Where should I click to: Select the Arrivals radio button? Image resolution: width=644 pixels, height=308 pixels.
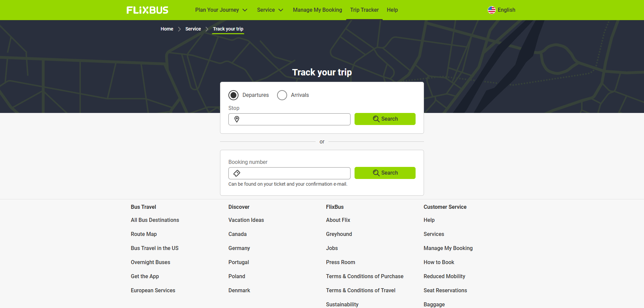pyautogui.click(x=282, y=95)
